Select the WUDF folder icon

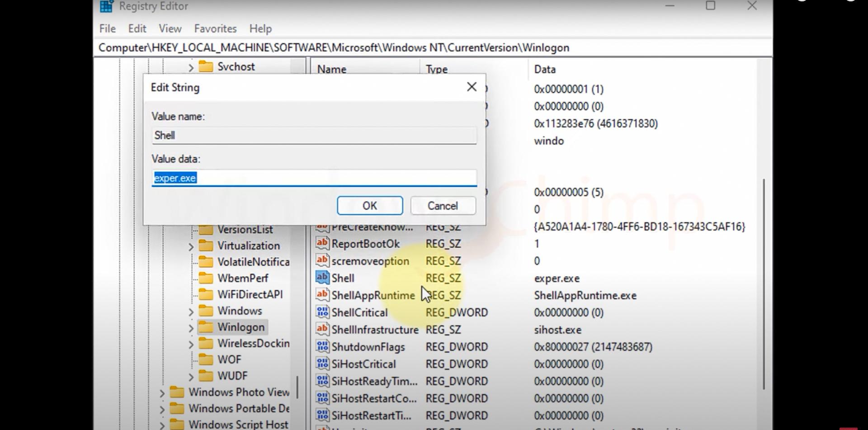click(206, 376)
